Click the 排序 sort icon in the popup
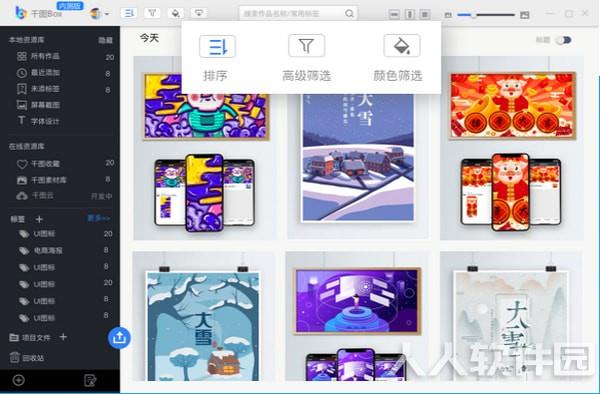The width and height of the screenshot is (600, 394). [x=217, y=46]
